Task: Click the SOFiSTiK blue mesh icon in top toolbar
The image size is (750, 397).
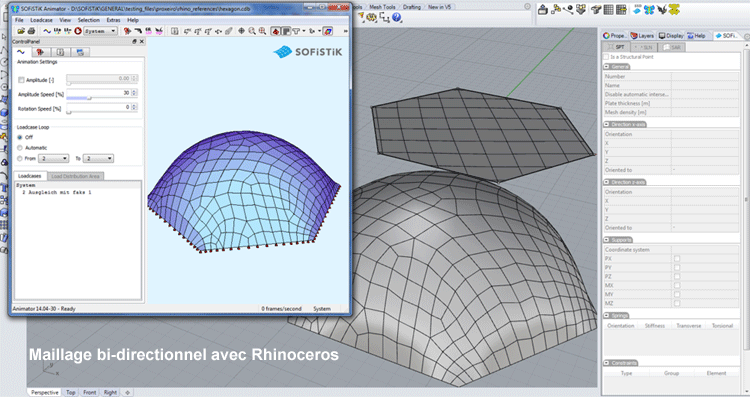Action: point(637,10)
